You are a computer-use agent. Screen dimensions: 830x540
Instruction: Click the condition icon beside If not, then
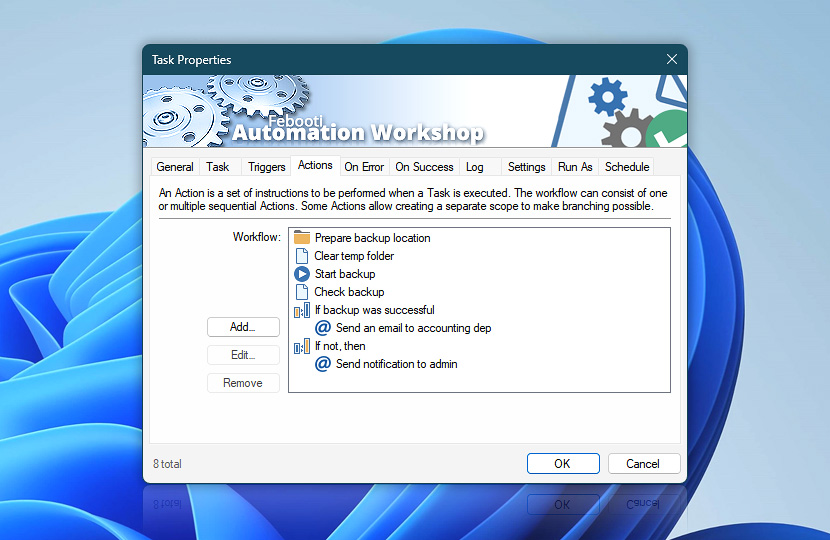302,346
